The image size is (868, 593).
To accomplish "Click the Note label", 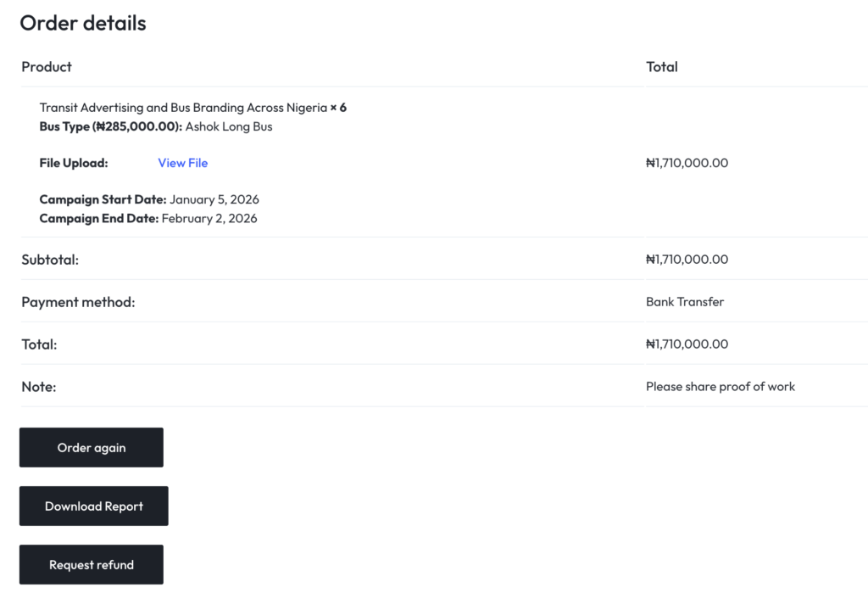I will tap(39, 387).
